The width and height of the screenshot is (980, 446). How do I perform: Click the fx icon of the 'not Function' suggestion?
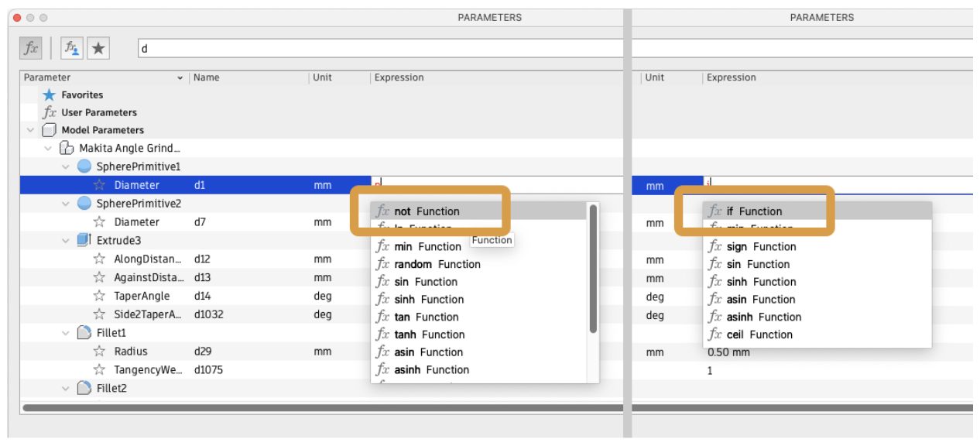point(383,211)
